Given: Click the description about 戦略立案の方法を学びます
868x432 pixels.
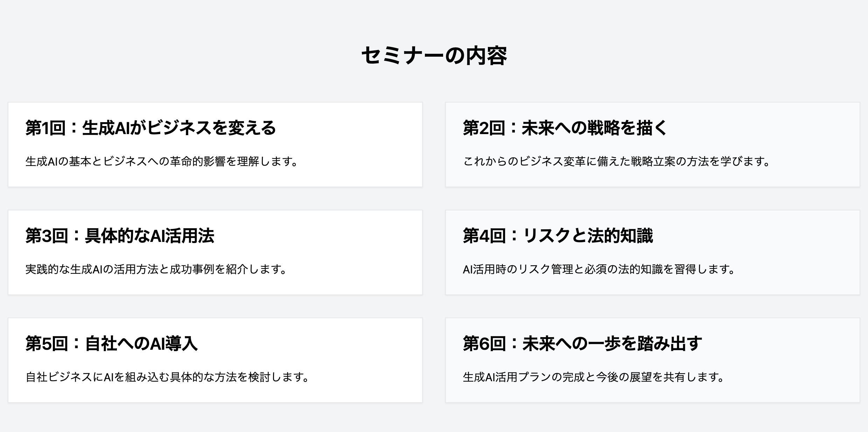Looking at the screenshot, I should (x=616, y=161).
